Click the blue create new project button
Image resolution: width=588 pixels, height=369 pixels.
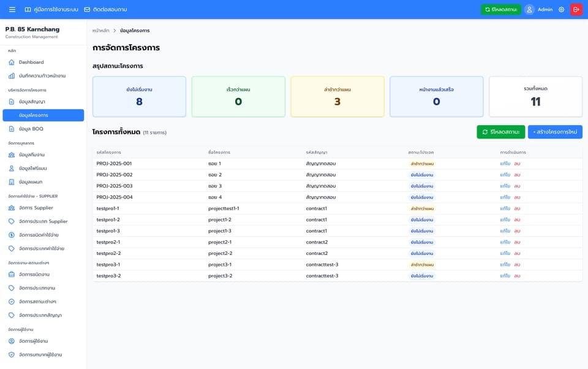tap(555, 132)
